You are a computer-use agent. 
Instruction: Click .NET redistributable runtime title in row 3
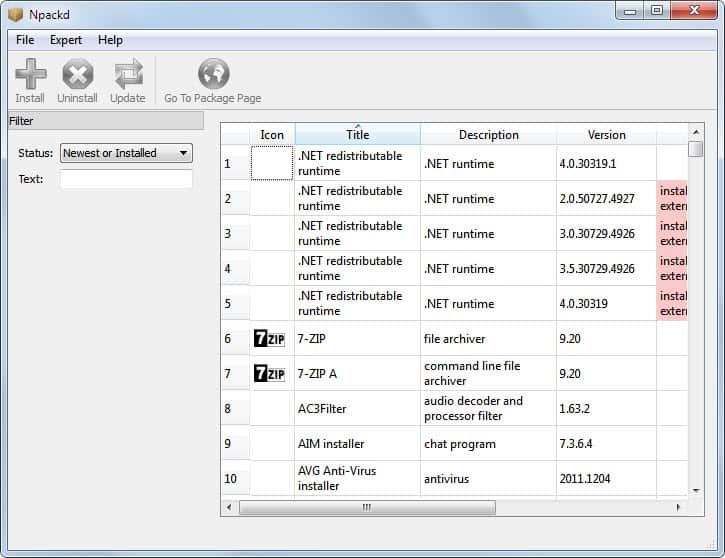click(x=357, y=233)
